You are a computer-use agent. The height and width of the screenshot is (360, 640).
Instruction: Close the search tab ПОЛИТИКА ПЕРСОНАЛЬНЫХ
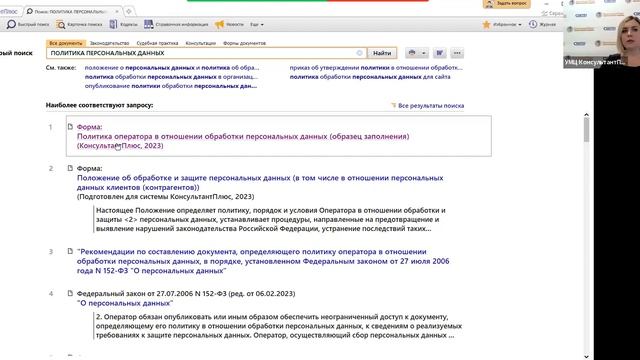[x=117, y=11]
